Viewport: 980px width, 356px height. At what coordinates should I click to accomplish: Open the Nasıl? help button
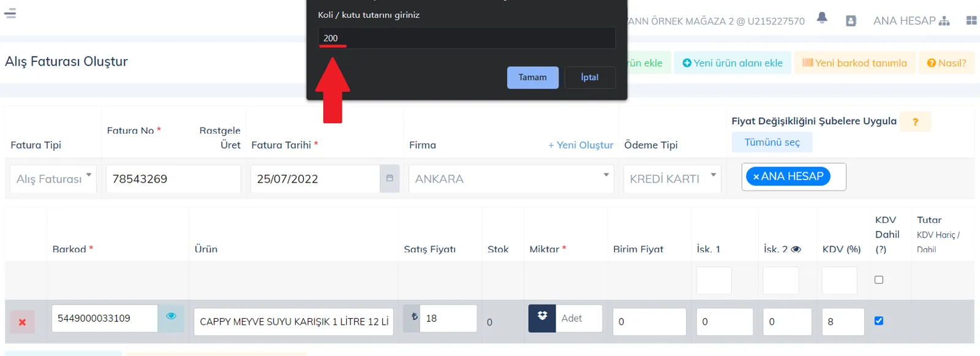pos(946,62)
